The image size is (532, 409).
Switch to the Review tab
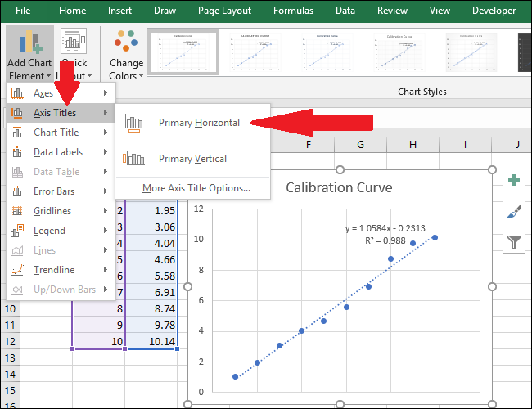tap(392, 11)
